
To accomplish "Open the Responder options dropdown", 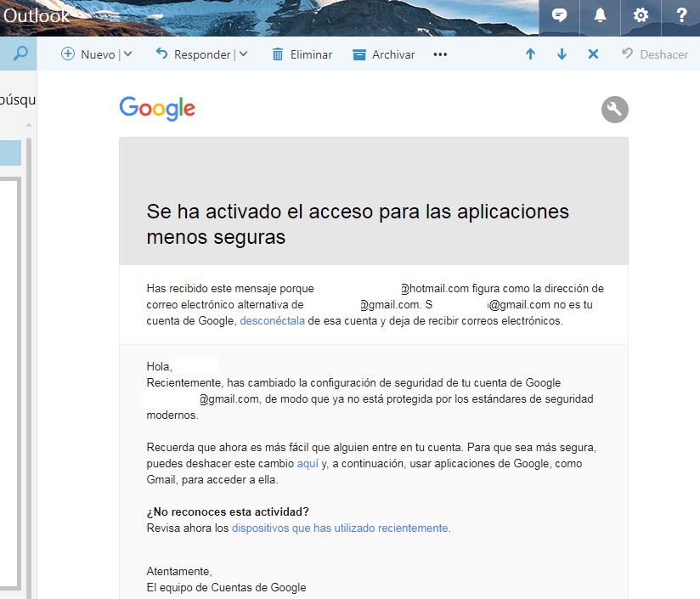I will coord(243,54).
